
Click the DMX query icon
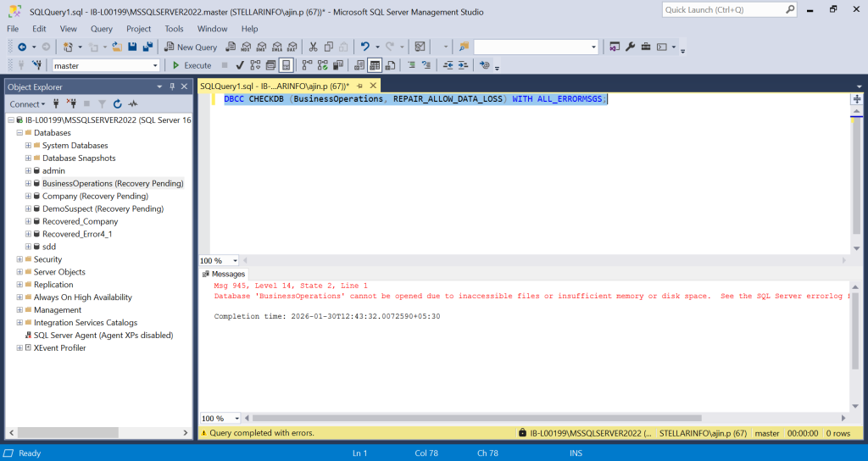(262, 47)
